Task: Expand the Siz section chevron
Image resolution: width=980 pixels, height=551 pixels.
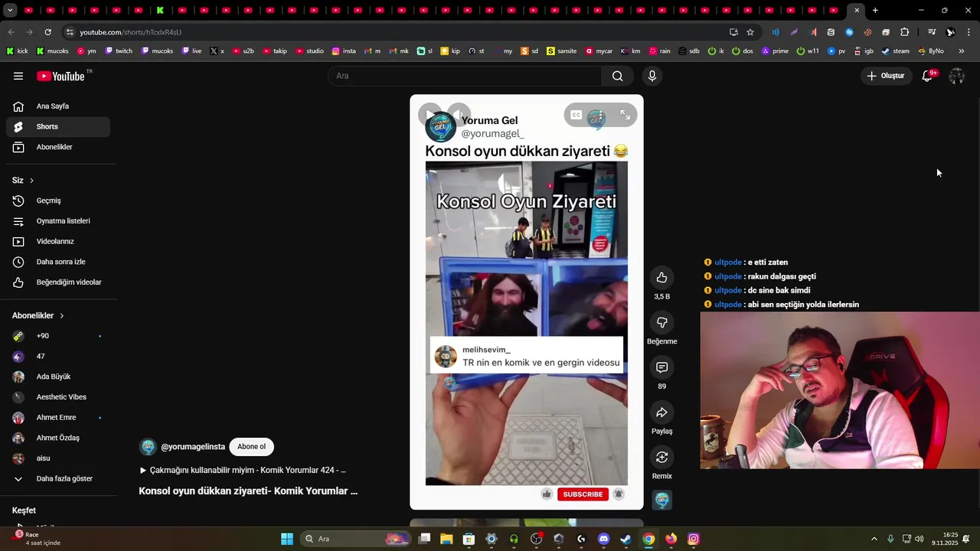Action: point(31,181)
